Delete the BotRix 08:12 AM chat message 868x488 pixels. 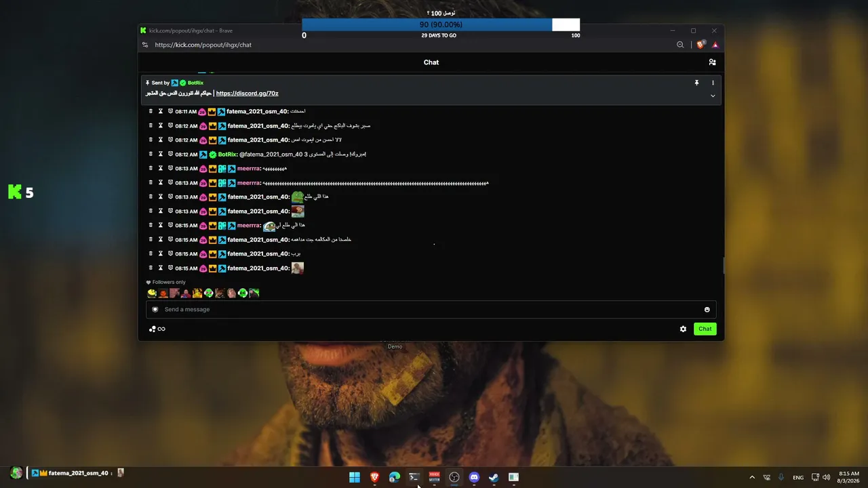pyautogui.click(x=151, y=154)
